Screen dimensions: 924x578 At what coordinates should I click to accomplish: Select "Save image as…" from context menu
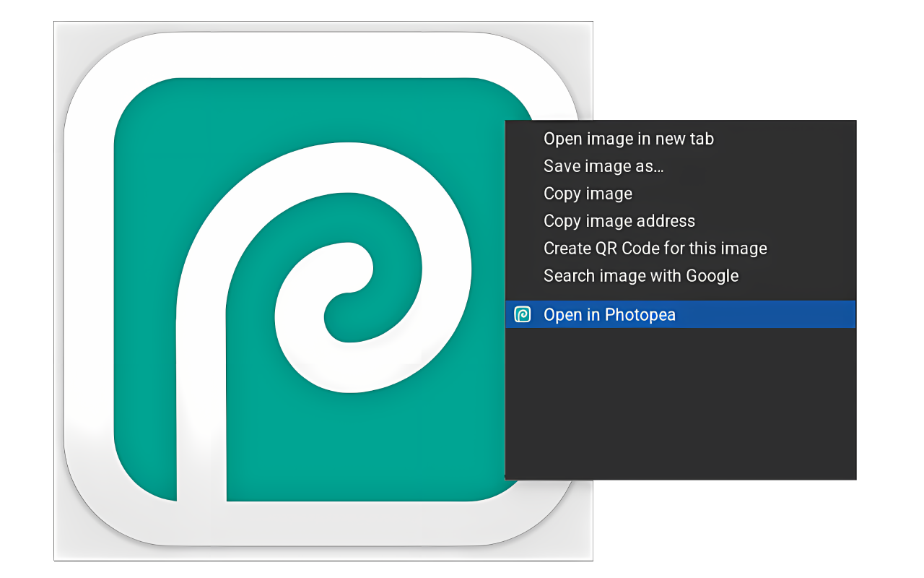click(x=680, y=166)
